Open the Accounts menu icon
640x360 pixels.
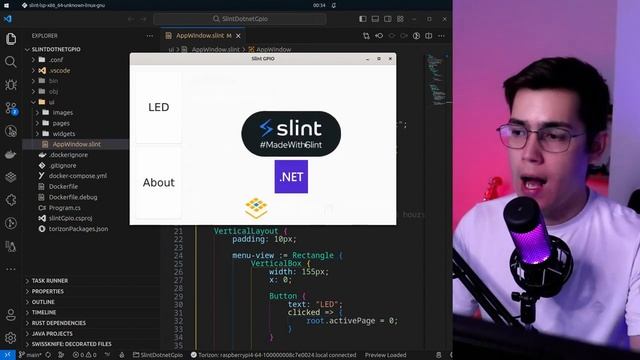11,315
